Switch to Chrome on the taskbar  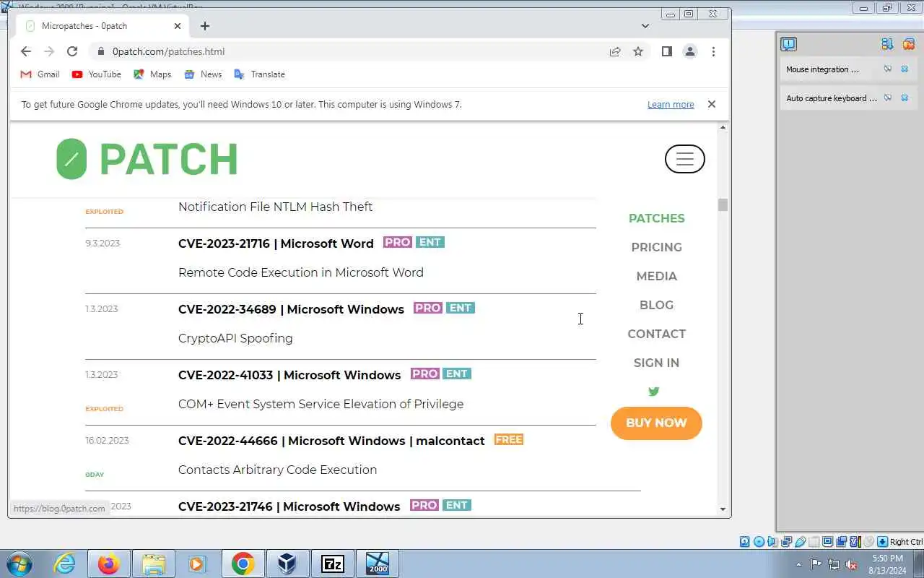pyautogui.click(x=243, y=564)
